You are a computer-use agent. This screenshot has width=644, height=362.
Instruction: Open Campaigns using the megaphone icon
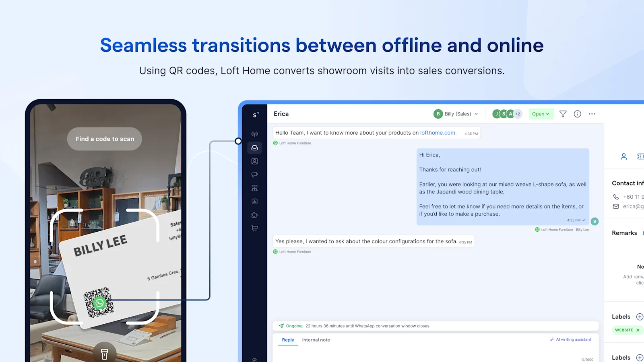pyautogui.click(x=254, y=175)
